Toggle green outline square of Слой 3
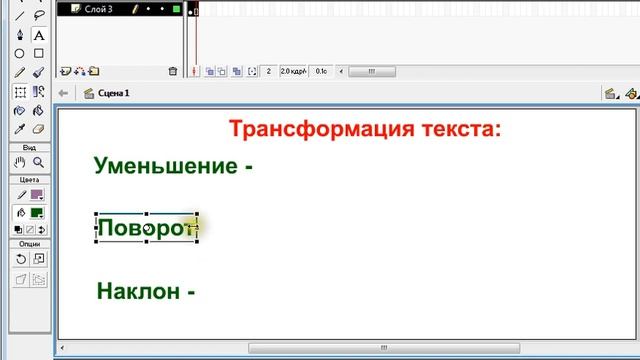This screenshot has height=360, width=640. pyautogui.click(x=176, y=9)
